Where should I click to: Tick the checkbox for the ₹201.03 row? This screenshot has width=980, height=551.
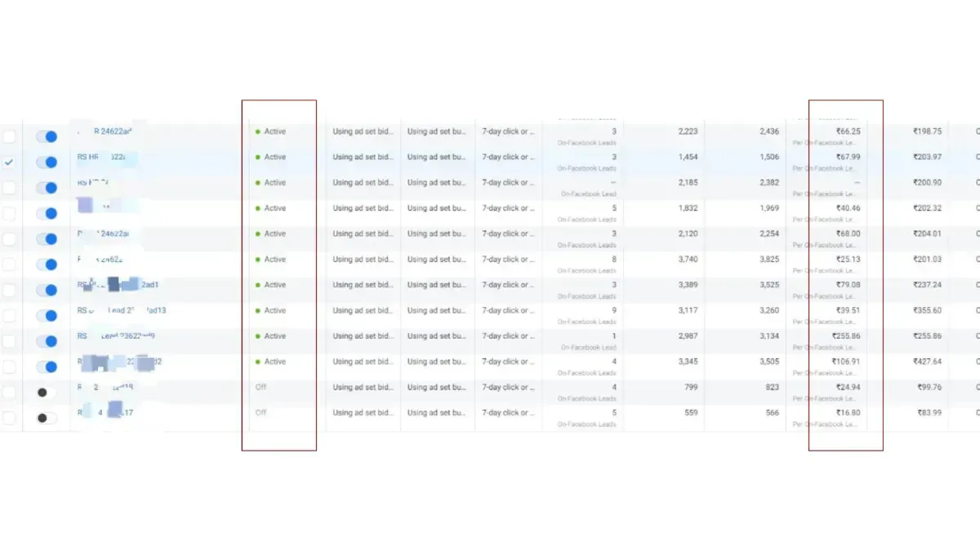coord(9,264)
